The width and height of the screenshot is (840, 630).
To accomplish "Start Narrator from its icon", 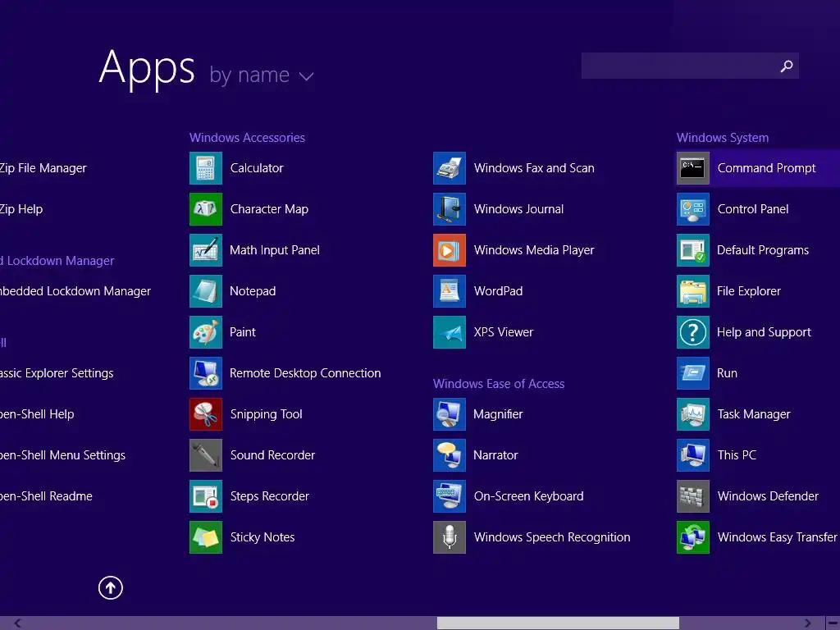I will (450, 454).
